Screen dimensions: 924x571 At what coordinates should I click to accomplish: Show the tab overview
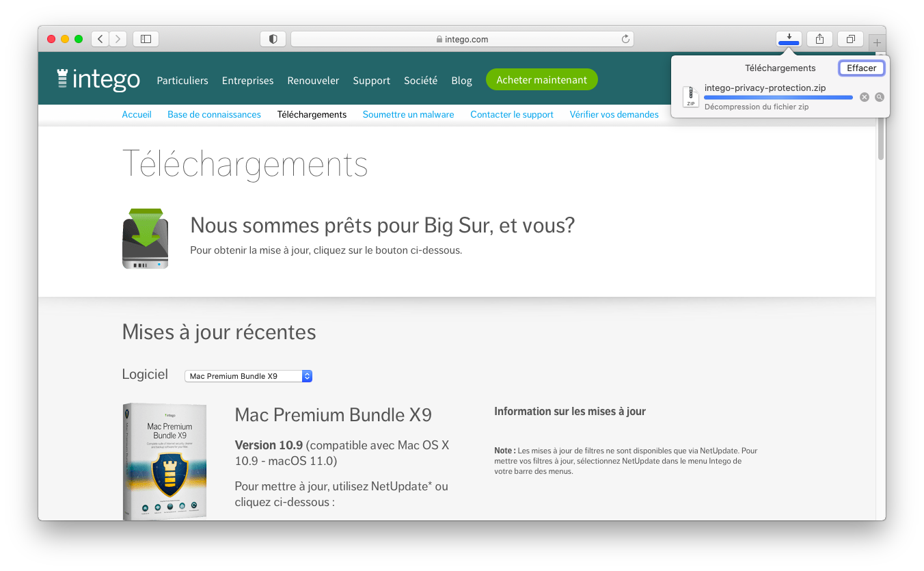point(851,39)
